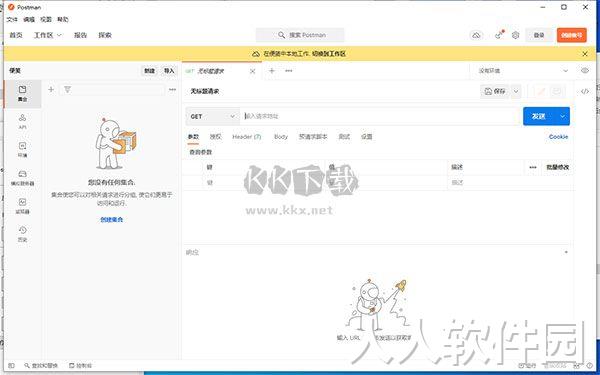The width and height of the screenshot is (600, 375).
Task: Switch to the Settings (设置) request tab
Action: pos(367,137)
